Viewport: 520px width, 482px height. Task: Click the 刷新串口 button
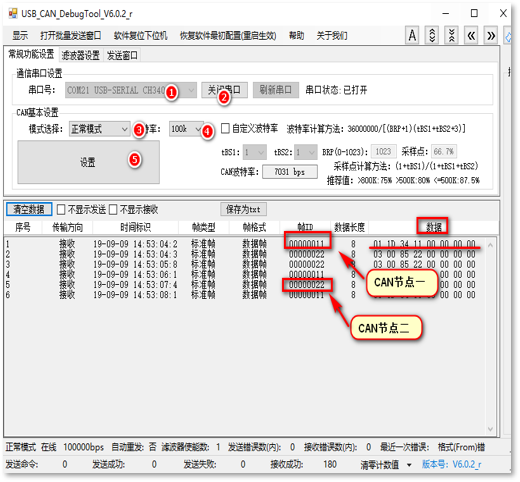pos(276,90)
